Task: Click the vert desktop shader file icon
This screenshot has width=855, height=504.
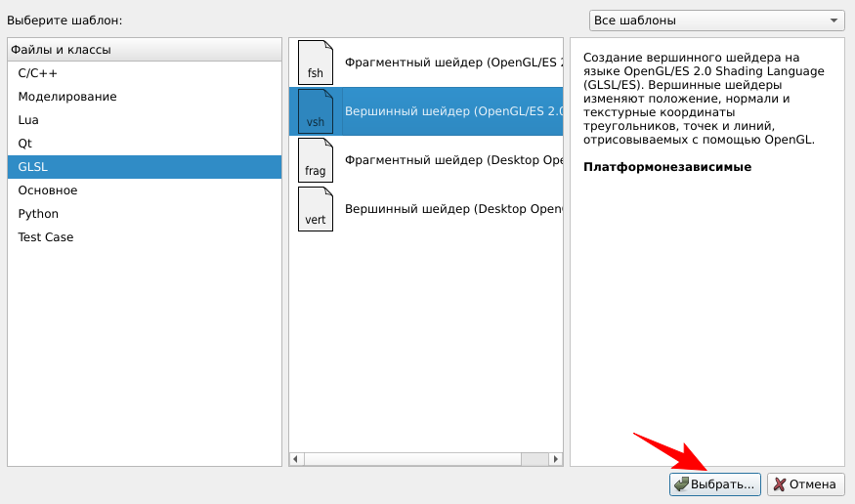Action: point(315,209)
